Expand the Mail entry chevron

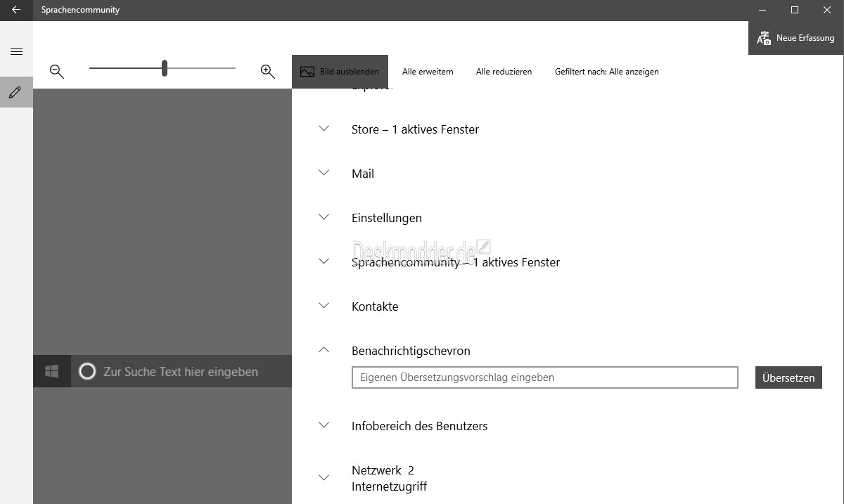coord(324,173)
